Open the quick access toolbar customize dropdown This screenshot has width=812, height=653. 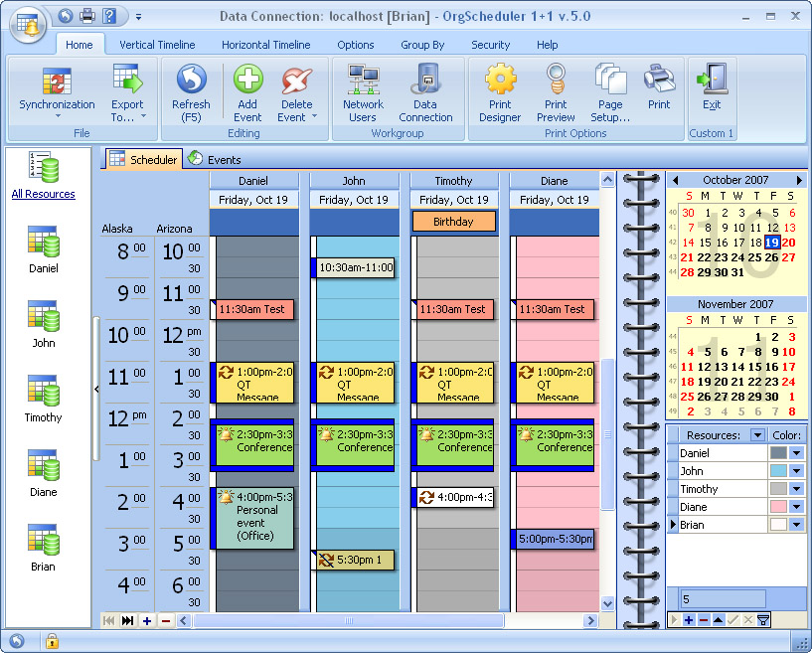(x=138, y=17)
